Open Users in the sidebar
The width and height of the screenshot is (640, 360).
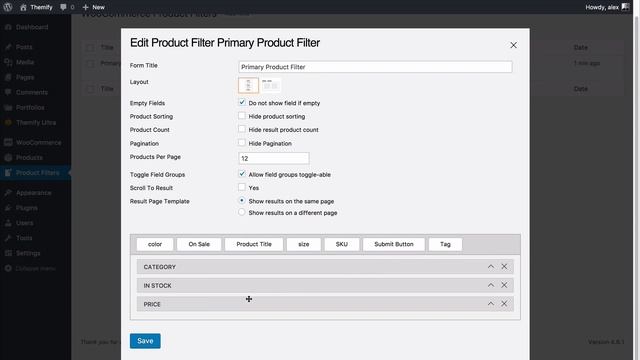[x=25, y=223]
